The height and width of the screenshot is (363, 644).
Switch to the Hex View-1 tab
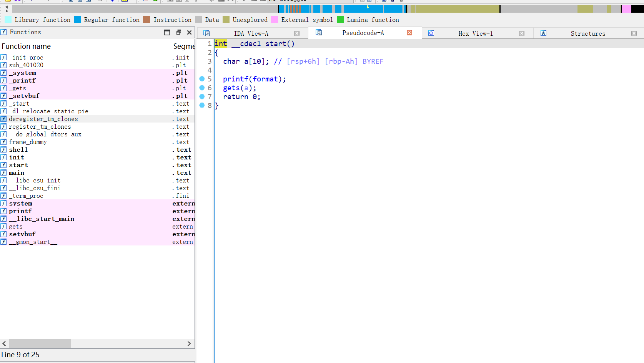point(475,33)
